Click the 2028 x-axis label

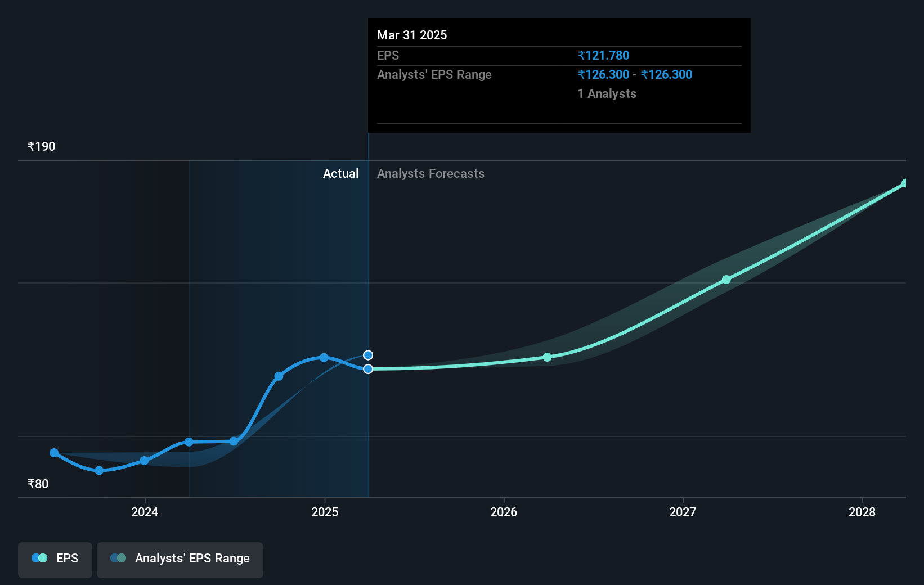(x=862, y=512)
